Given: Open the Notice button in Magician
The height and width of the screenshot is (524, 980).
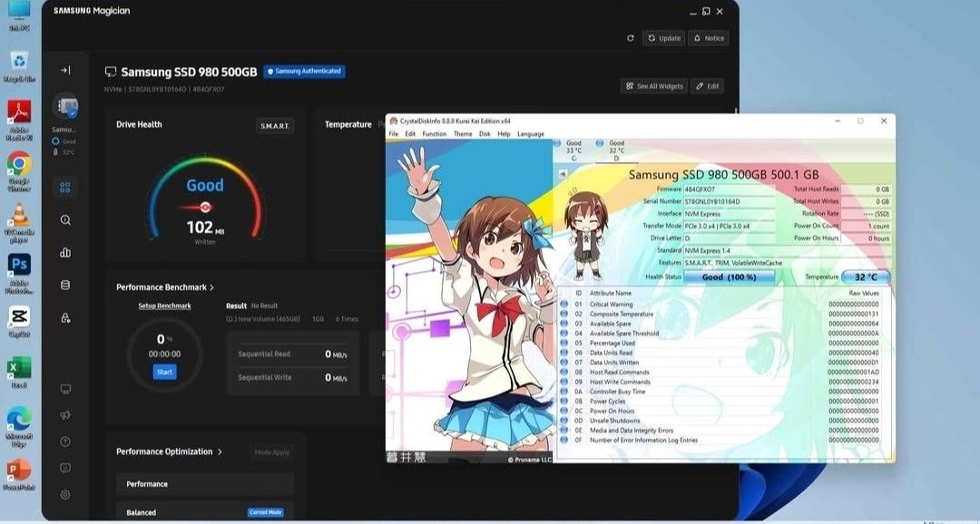Looking at the screenshot, I should [x=709, y=38].
